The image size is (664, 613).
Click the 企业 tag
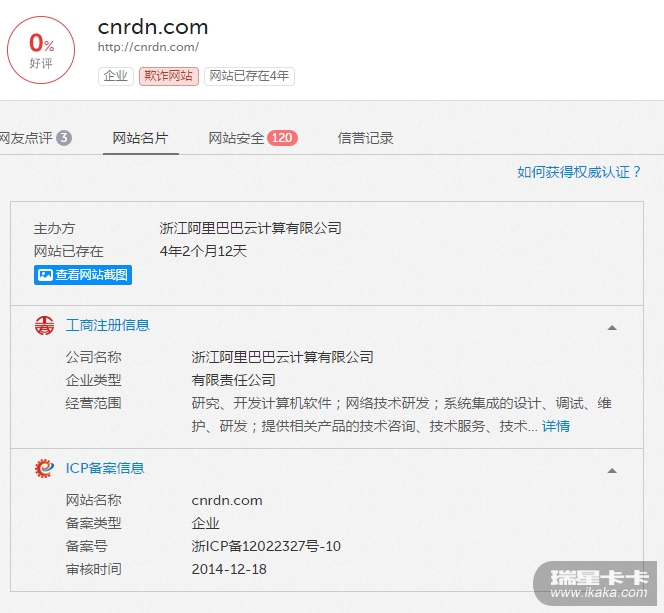pos(116,76)
